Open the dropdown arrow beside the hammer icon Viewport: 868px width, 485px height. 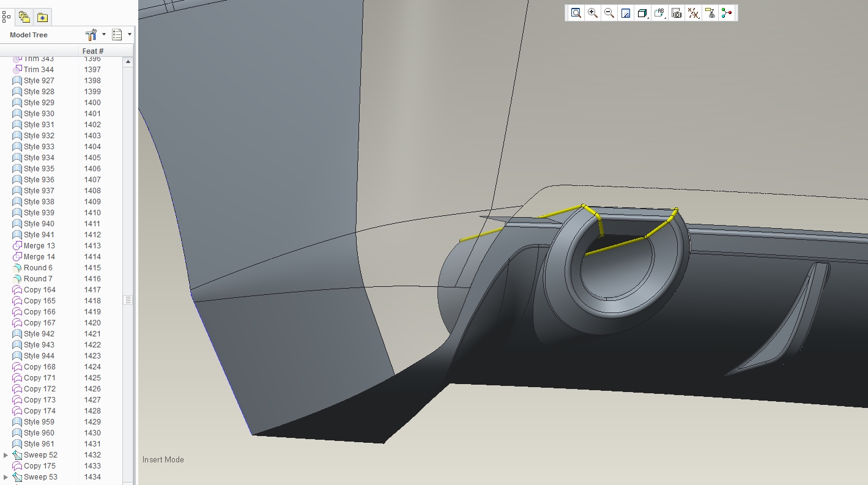click(x=104, y=35)
